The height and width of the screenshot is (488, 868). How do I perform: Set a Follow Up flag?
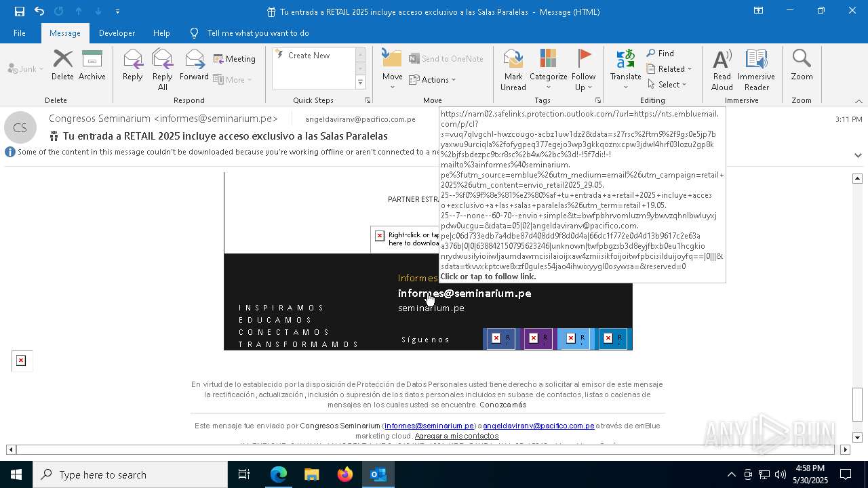click(583, 70)
